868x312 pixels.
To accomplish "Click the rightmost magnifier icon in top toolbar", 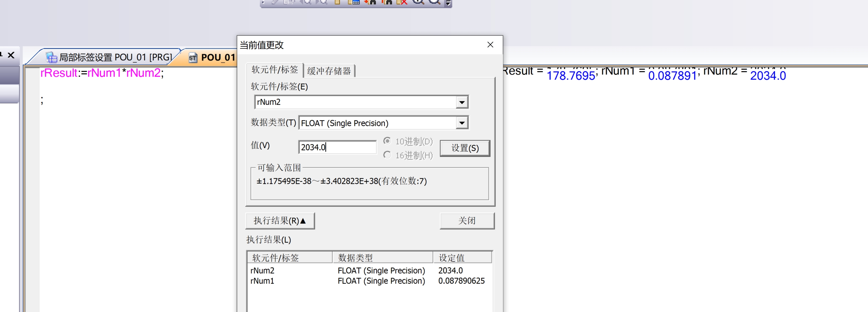I will [x=434, y=2].
